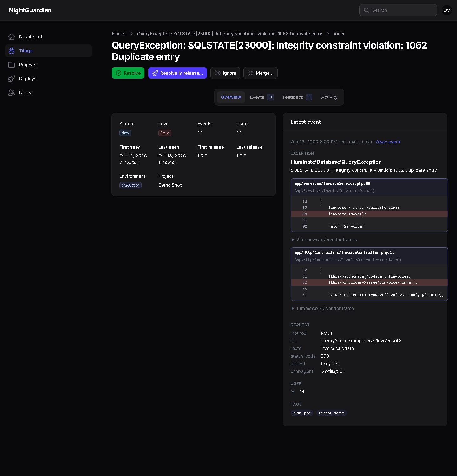This screenshot has width=457, height=476.
Task: Click checkmark icon on Resolve button
Action: [119, 73]
